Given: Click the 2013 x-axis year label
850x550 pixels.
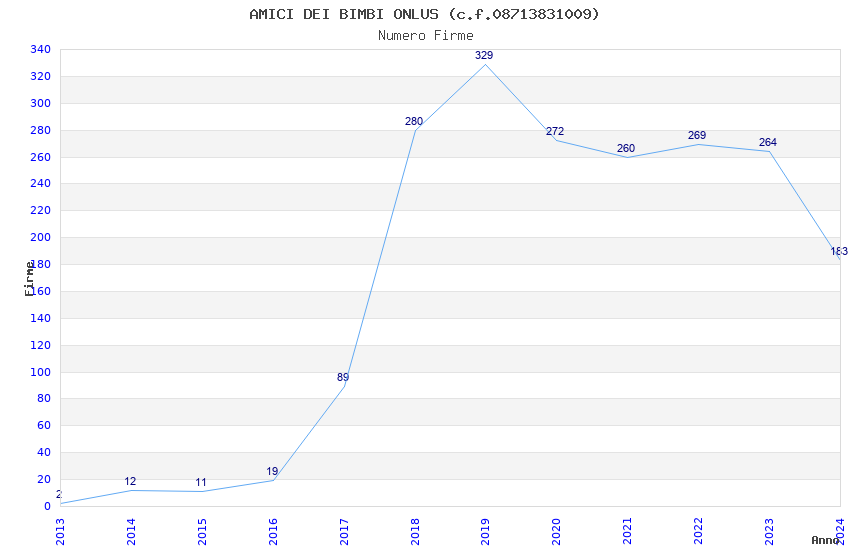Looking at the screenshot, I should point(60,532).
